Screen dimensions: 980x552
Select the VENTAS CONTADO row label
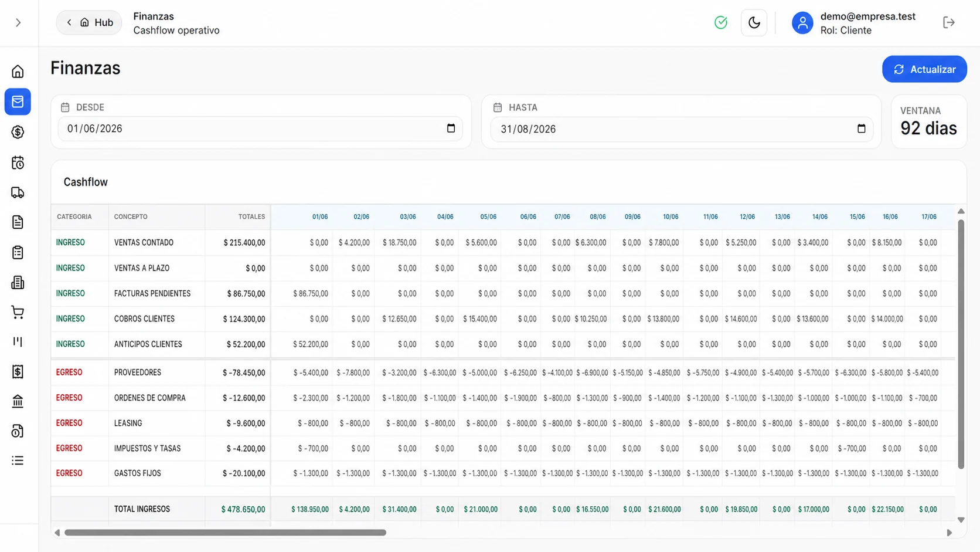(x=144, y=243)
